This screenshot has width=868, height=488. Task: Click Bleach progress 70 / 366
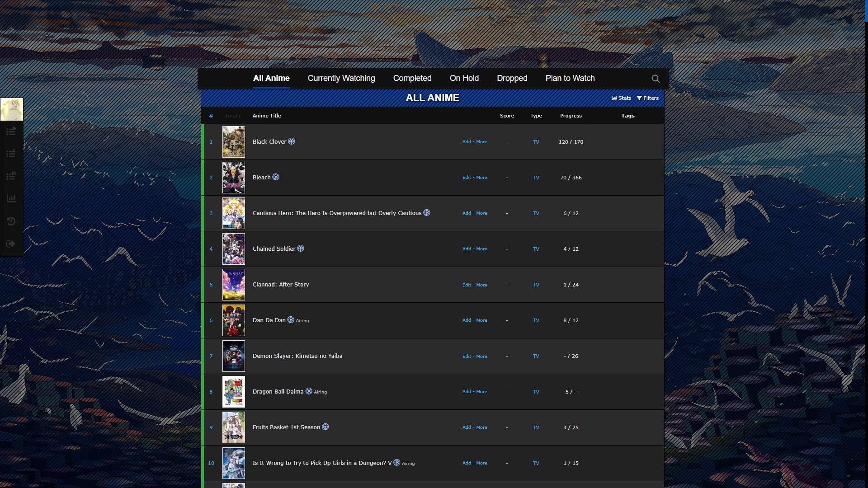click(x=571, y=178)
